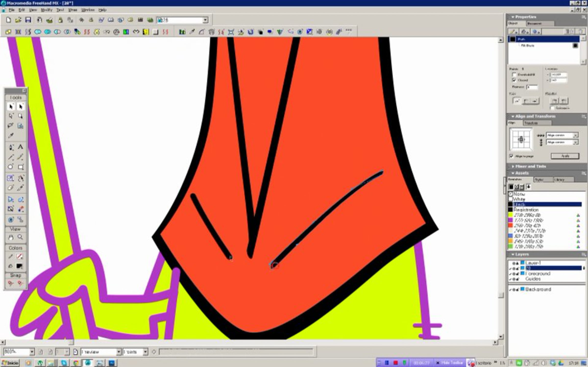Switch to the Transform tab
Image resolution: width=588 pixels, height=367 pixels.
531,123
